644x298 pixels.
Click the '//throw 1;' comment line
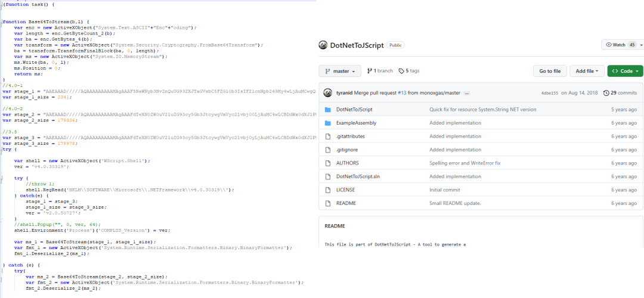39,184
